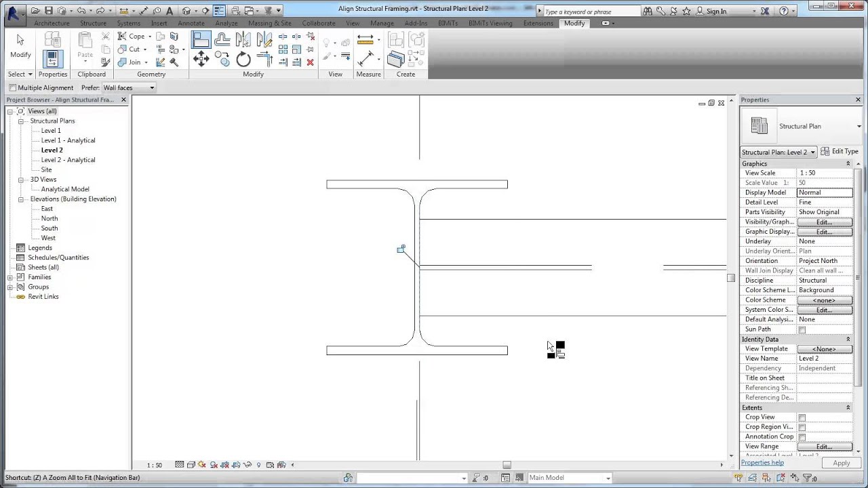Click the Offset tool icon

pyautogui.click(x=222, y=40)
